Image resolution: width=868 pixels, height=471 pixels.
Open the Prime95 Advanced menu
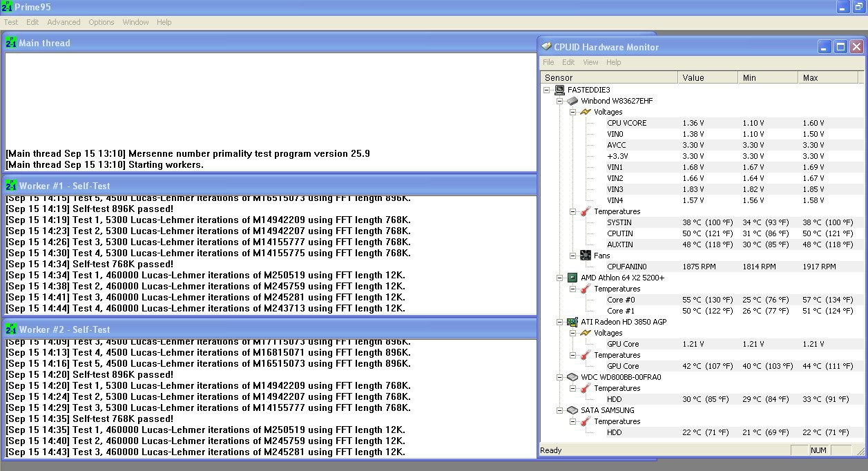point(64,22)
